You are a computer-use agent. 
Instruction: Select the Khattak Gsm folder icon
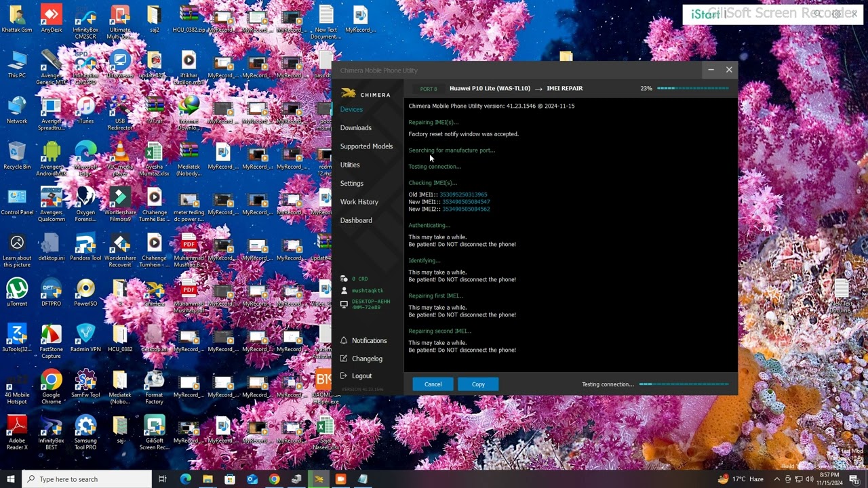pyautogui.click(x=17, y=19)
